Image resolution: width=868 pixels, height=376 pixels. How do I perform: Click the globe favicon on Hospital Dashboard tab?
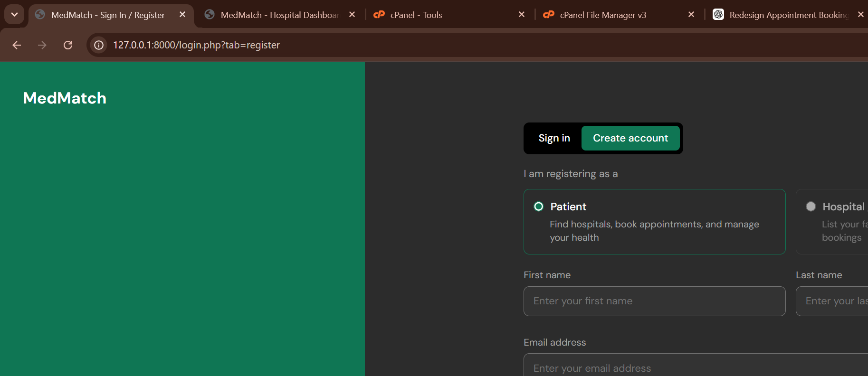(210, 15)
